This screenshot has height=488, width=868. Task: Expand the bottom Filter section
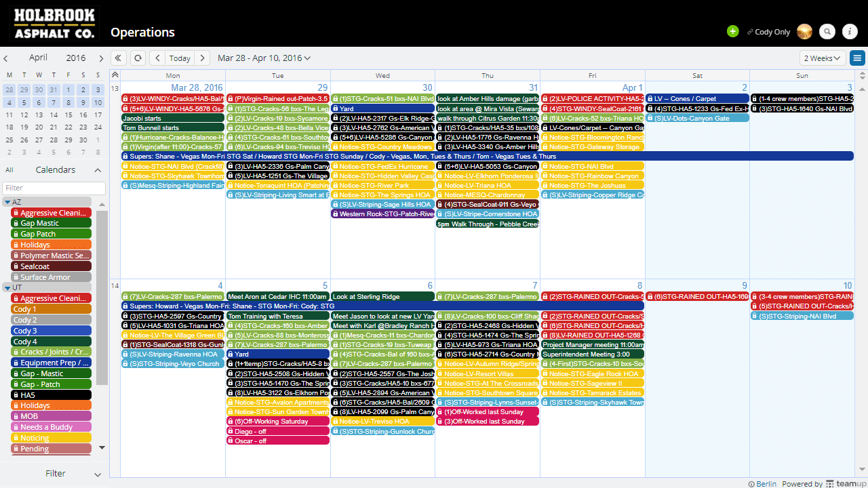pos(55,474)
